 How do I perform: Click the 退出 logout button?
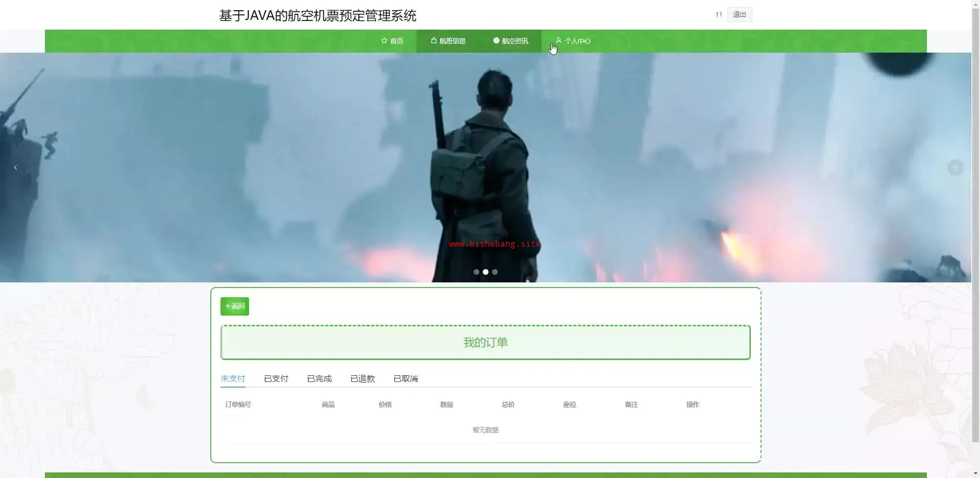[740, 15]
